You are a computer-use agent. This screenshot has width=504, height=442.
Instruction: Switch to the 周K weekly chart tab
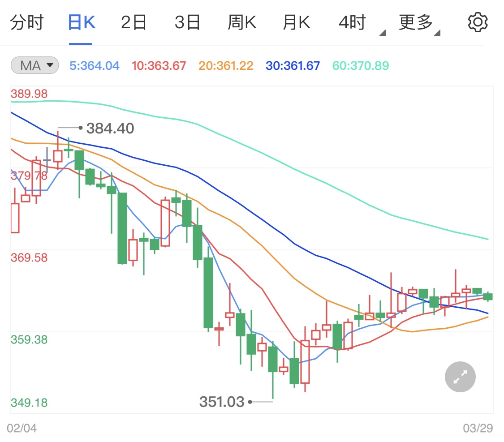pyautogui.click(x=241, y=22)
